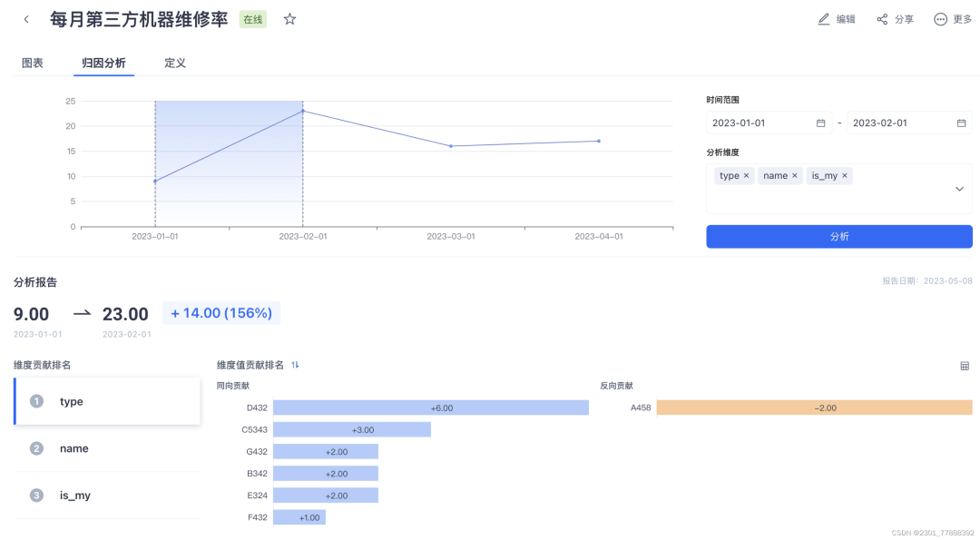Open the 编辑 edit pencil option
Image resolution: width=980 pixels, height=540 pixels.
coord(837,19)
